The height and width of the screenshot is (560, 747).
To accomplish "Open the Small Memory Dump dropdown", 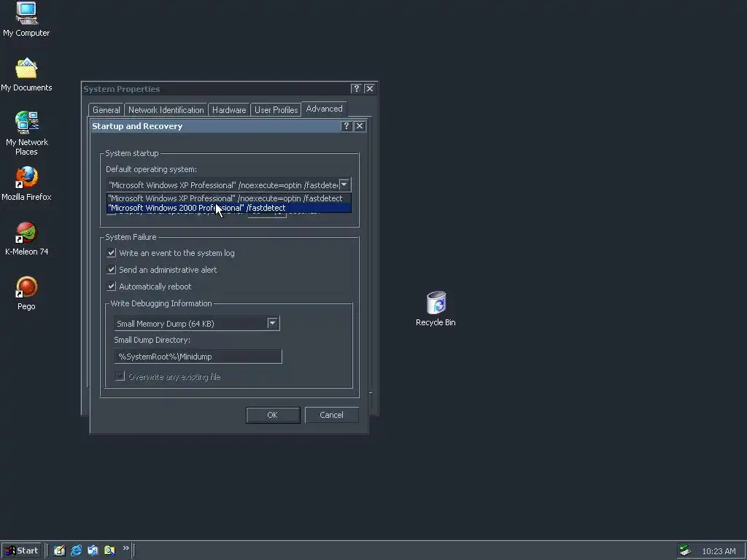I will pos(272,323).
